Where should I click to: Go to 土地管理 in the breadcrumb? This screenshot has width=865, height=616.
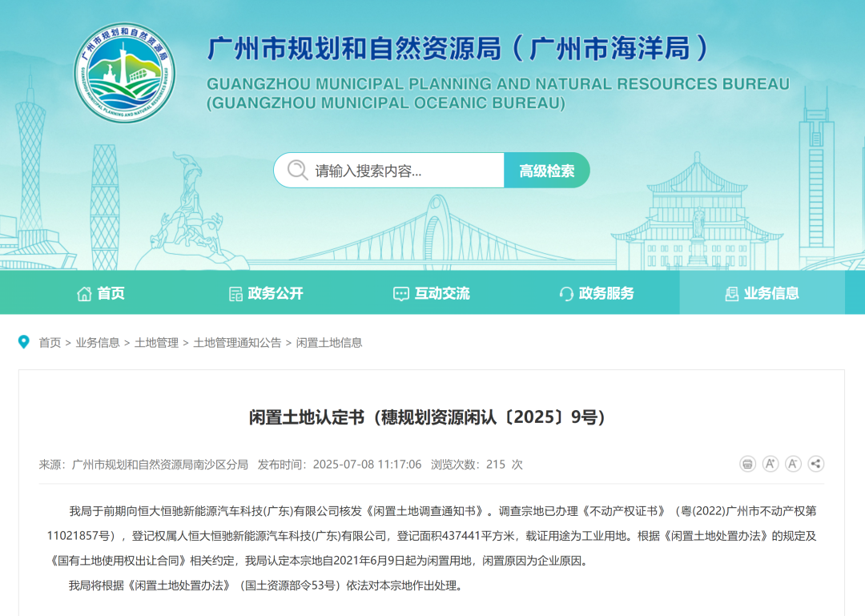[157, 343]
